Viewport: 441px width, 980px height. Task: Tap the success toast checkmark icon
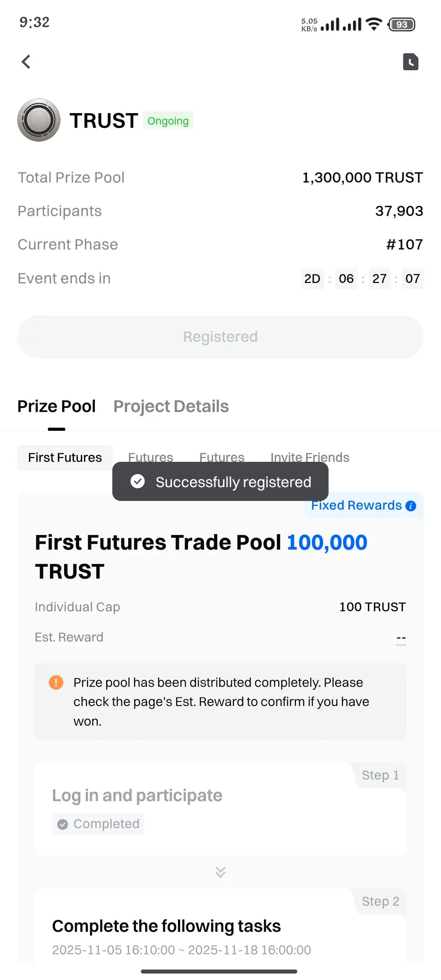tap(138, 481)
